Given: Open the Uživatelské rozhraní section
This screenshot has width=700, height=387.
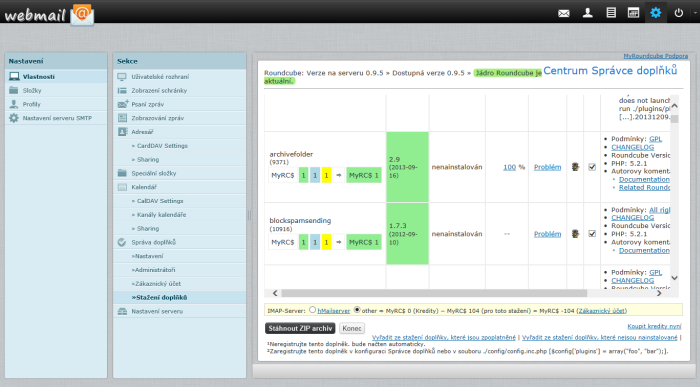Looking at the screenshot, I should coord(179,77).
